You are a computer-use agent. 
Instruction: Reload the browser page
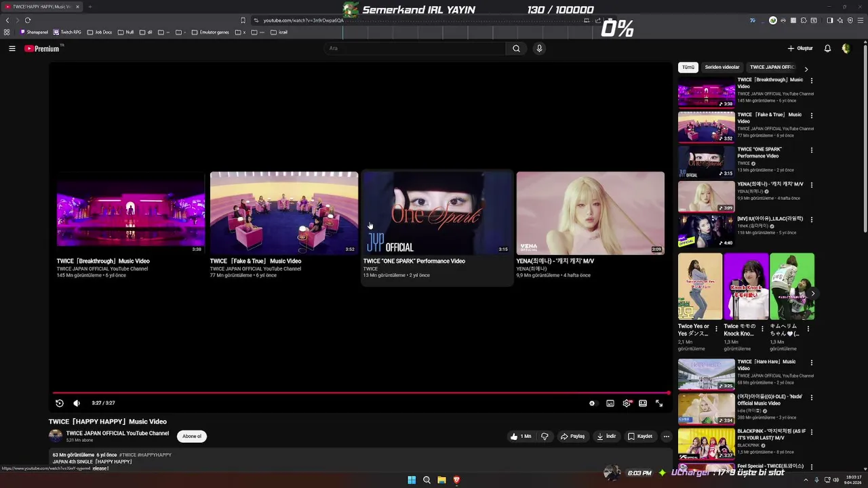28,20
